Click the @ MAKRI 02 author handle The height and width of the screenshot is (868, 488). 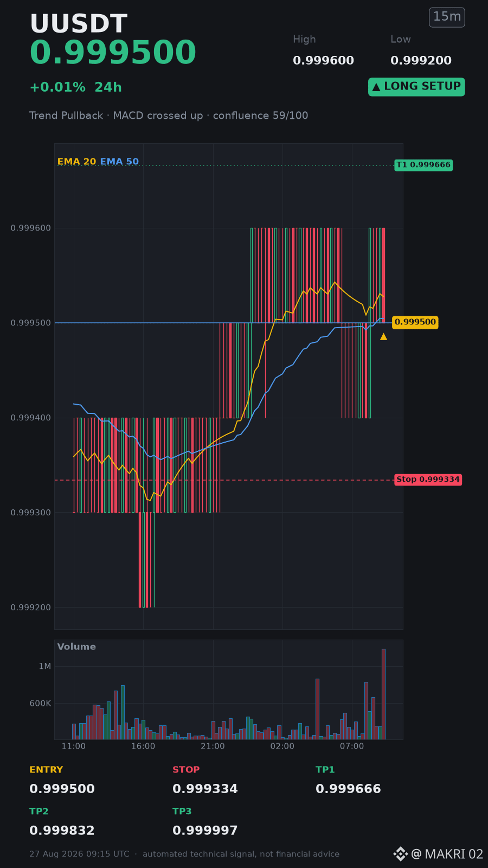pos(447,854)
